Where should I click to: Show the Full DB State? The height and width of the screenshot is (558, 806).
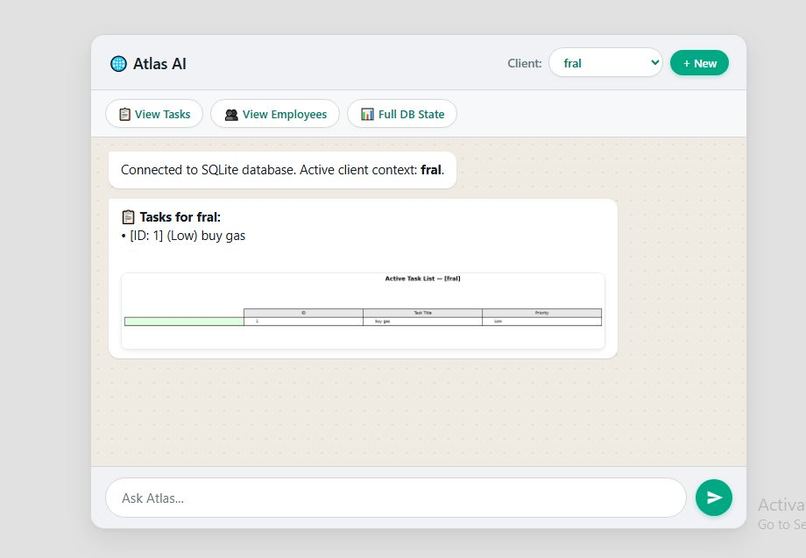402,114
